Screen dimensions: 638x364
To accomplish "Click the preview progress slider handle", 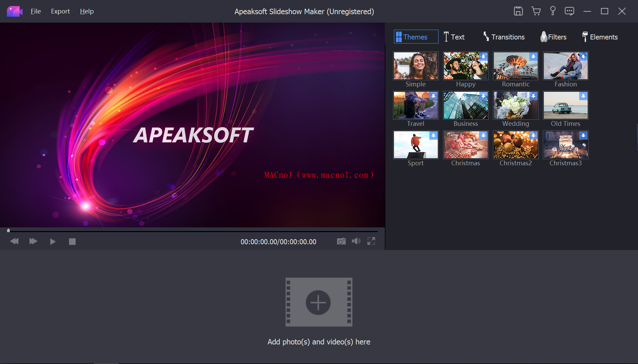I will (8, 231).
